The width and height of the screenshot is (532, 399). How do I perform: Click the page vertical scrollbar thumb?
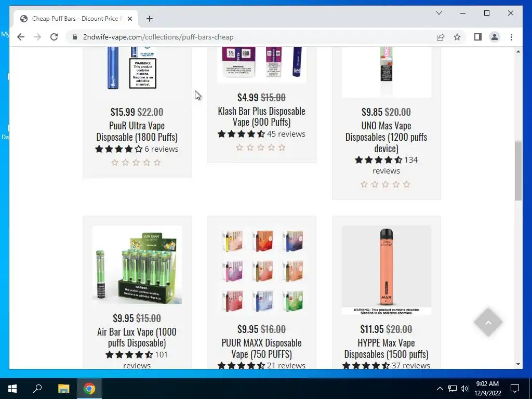click(518, 170)
